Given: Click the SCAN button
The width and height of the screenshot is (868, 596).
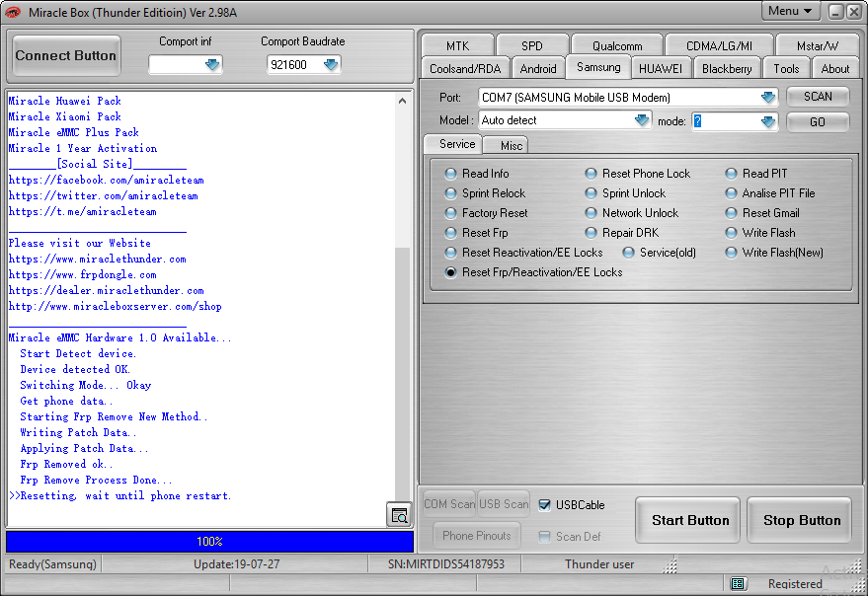Looking at the screenshot, I should coord(818,97).
